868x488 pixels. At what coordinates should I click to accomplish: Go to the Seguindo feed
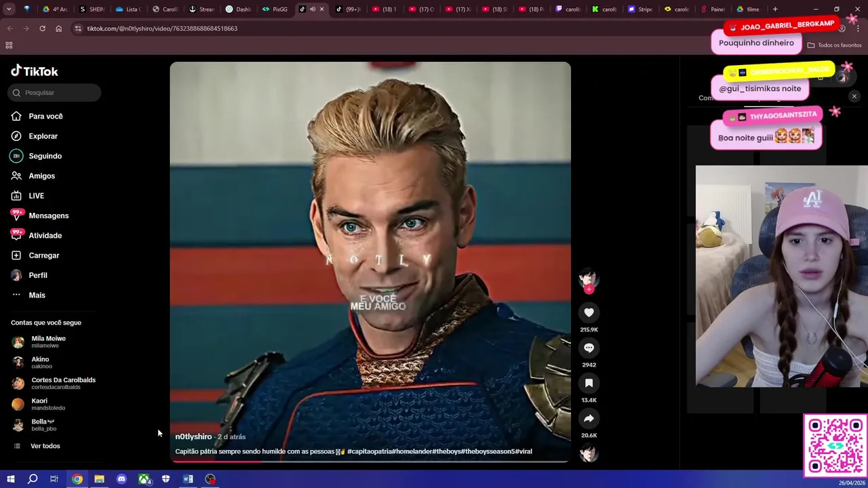(36, 156)
